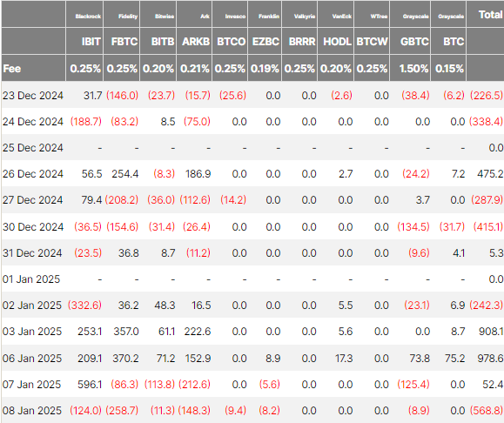Select the 02 Jan 2025 date cell

pos(32,305)
